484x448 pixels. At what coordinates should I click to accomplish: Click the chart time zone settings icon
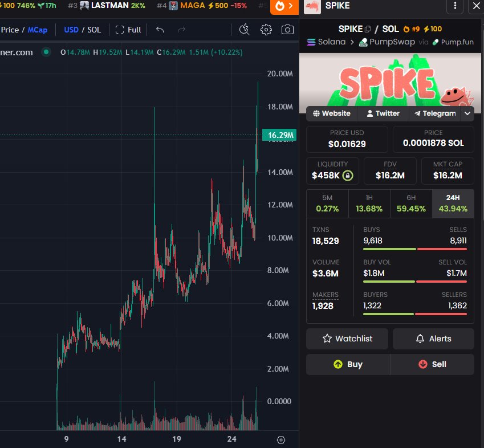(x=280, y=439)
